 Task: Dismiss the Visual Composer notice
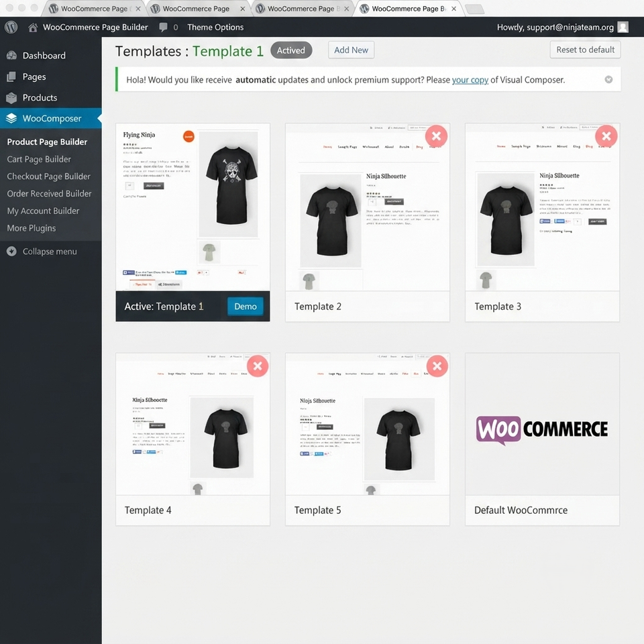coord(608,80)
